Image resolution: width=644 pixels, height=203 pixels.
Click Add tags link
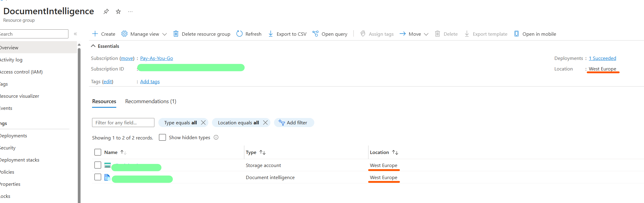pyautogui.click(x=150, y=81)
